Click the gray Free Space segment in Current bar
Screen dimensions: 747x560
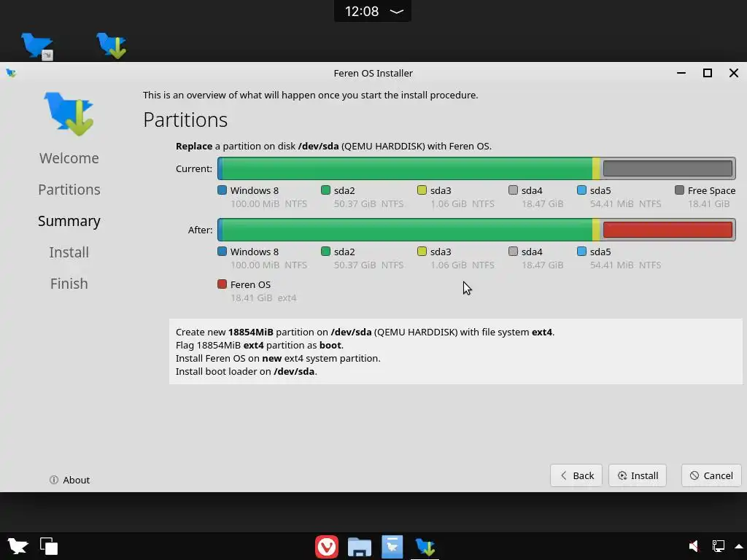(x=667, y=168)
